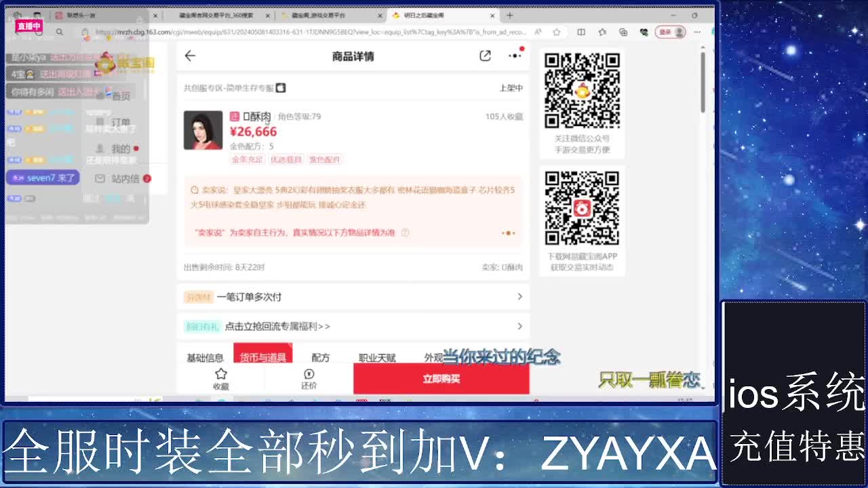Open 站内信 mail icon in left sidebar

[111, 178]
